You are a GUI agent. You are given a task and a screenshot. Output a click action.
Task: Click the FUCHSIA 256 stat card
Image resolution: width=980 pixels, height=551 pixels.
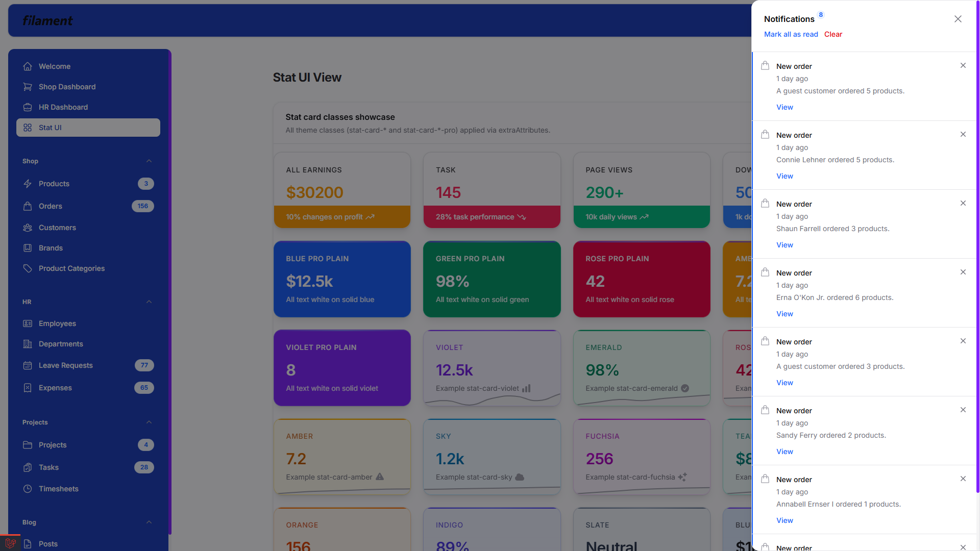(642, 457)
